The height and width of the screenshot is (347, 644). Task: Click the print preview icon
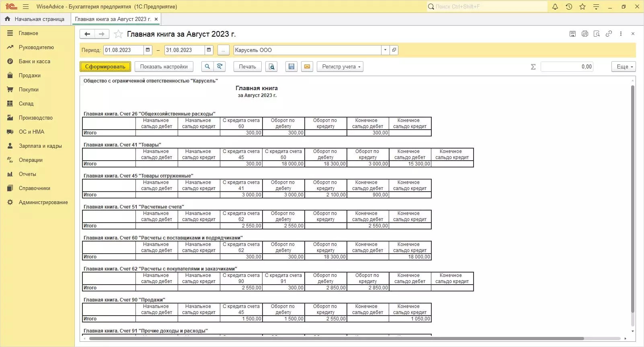[271, 67]
